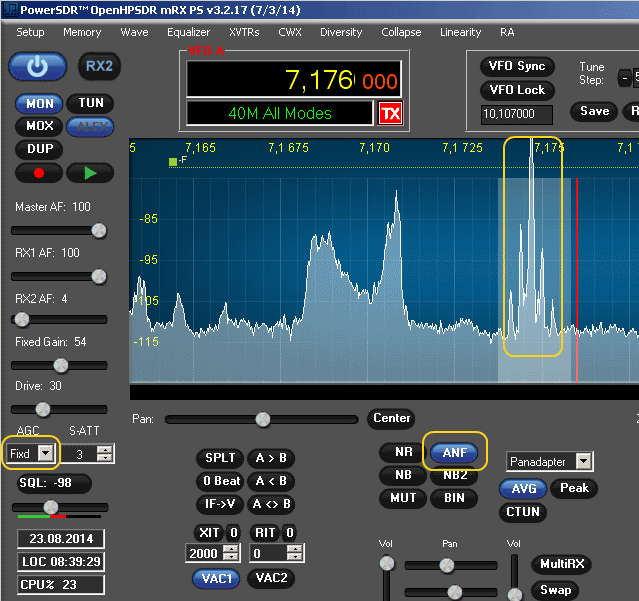Enable Peak hold display
This screenshot has height=601, width=639.
(x=574, y=488)
